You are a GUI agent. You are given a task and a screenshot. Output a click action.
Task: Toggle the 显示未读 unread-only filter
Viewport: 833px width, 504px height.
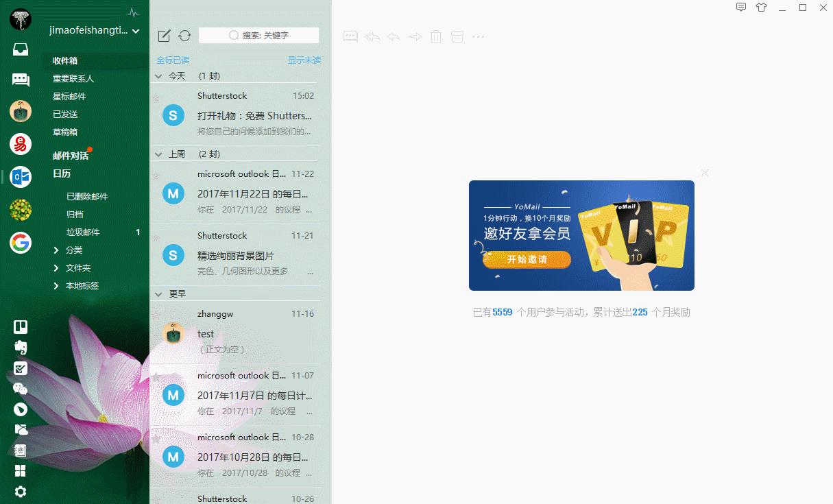point(304,60)
